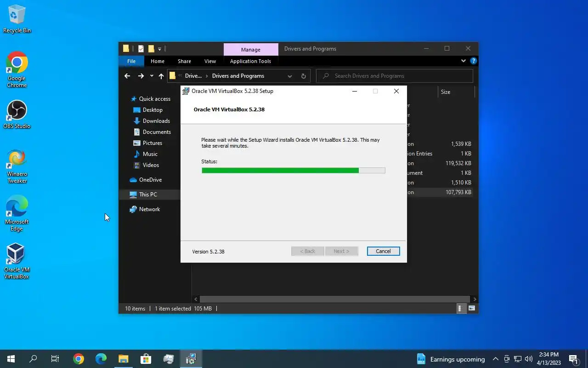Click the Windows Start button
This screenshot has height=368, width=588.
[x=11, y=359]
